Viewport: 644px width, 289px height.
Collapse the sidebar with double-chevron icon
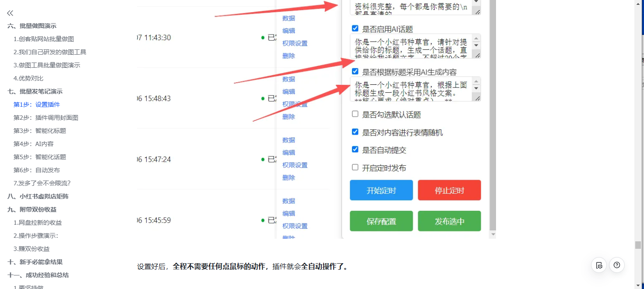click(x=10, y=13)
